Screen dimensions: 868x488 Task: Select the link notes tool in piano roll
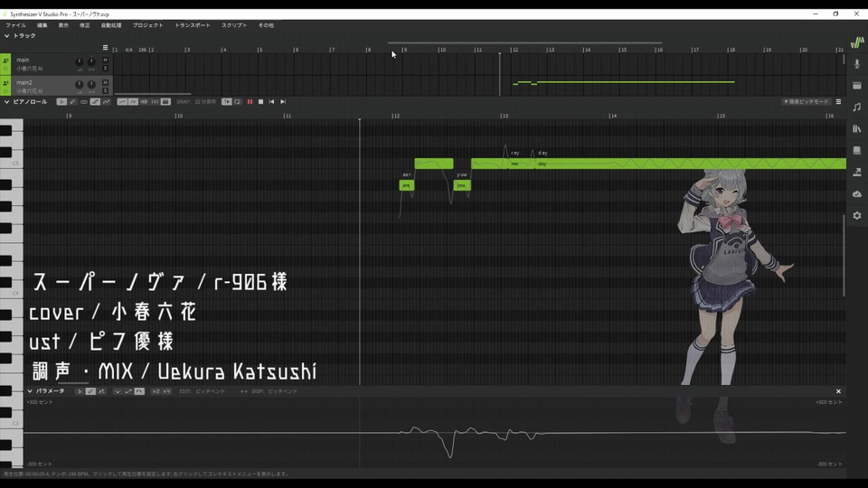83,102
